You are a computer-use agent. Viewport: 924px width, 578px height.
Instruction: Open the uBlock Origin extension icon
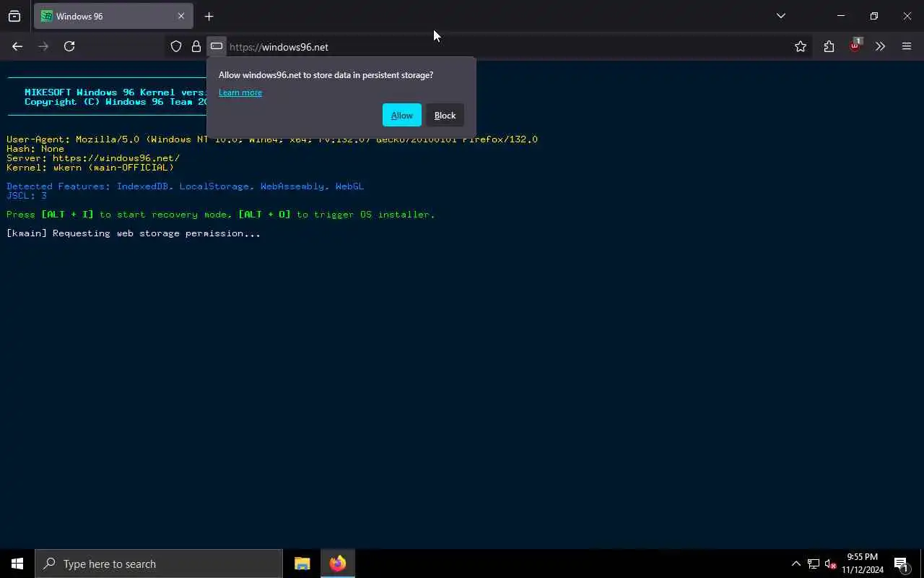click(855, 46)
